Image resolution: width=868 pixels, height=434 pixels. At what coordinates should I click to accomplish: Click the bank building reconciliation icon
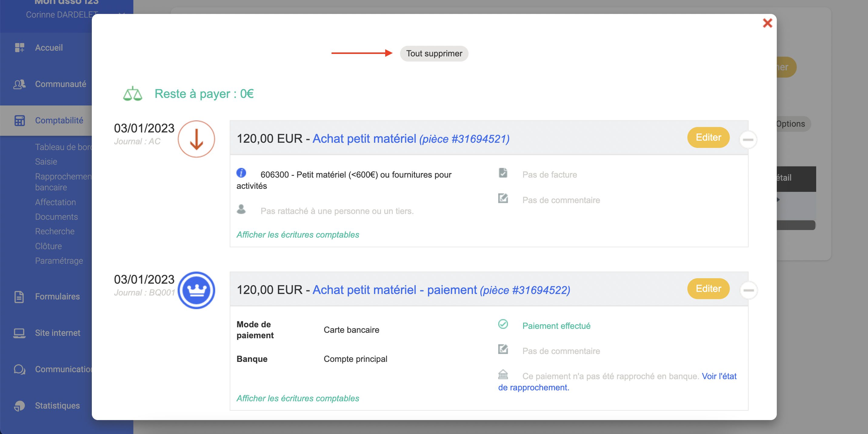tap(503, 374)
